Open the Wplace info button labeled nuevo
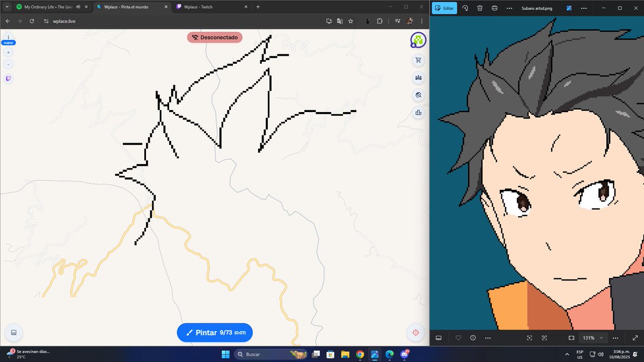The width and height of the screenshot is (644, 362). point(9,39)
